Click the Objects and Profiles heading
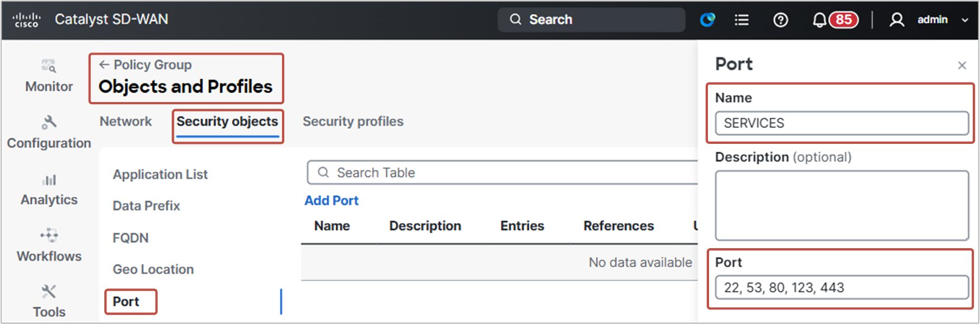This screenshot has height=324, width=980. pyautogui.click(x=186, y=86)
